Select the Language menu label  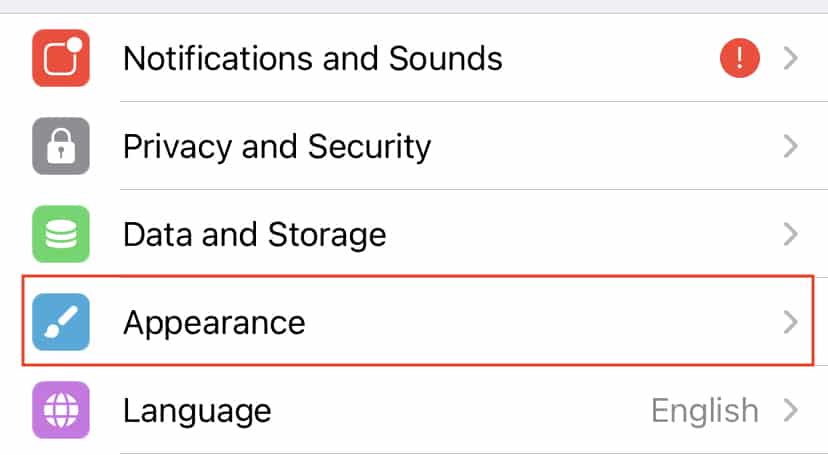tap(197, 411)
